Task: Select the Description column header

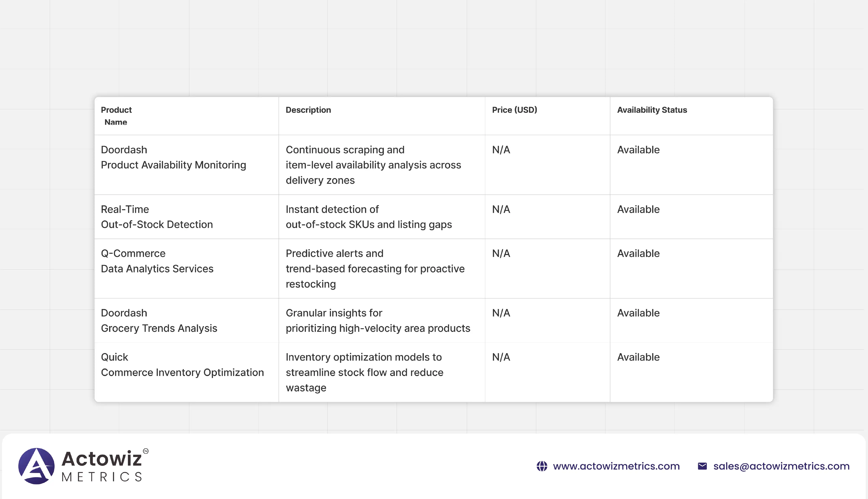Action: click(308, 110)
